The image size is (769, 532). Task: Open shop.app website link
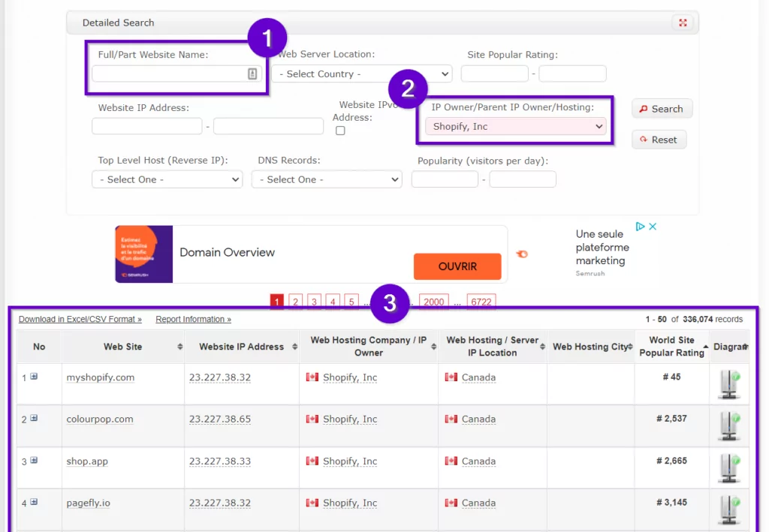(87, 461)
